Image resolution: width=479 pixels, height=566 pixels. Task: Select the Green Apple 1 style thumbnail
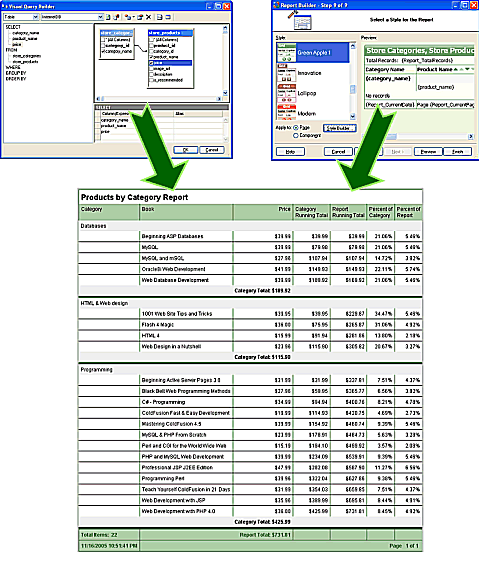287,53
